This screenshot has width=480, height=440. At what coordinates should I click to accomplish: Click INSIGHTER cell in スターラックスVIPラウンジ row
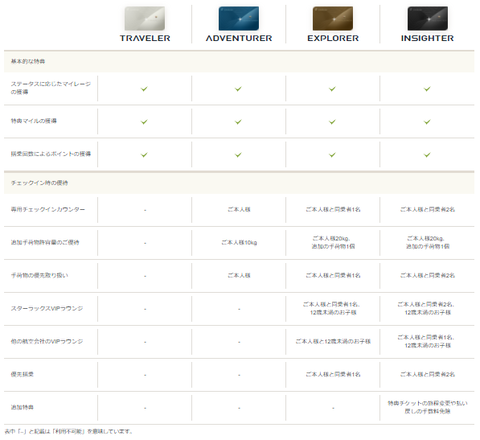427,308
